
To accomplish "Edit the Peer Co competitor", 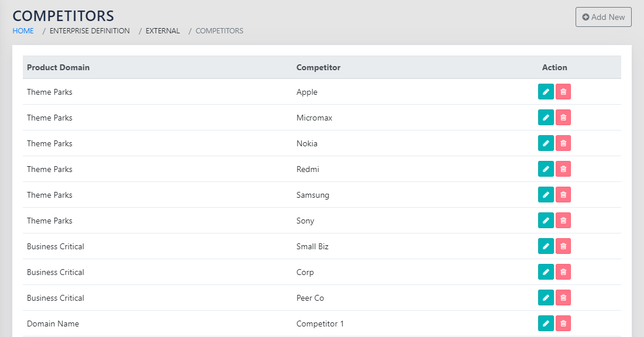I will [x=546, y=298].
